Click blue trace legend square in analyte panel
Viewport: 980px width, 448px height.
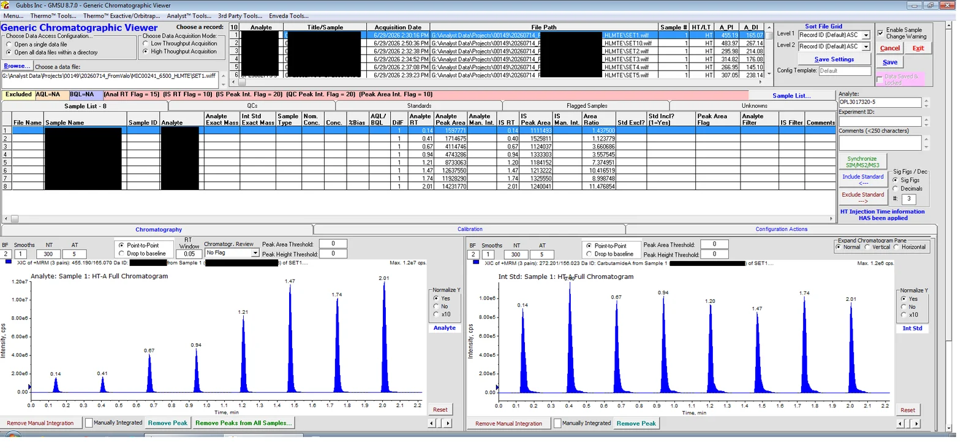pyautogui.click(x=8, y=262)
